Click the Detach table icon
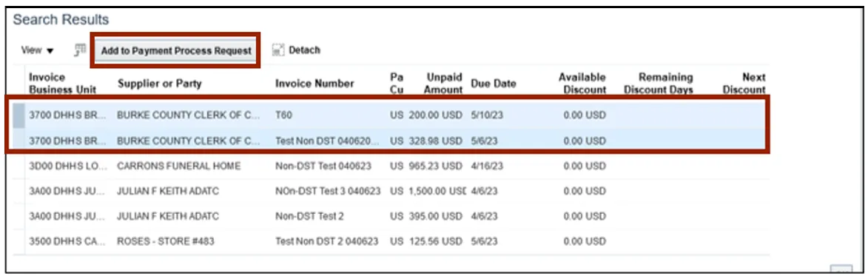This screenshot has width=868, height=276. click(x=278, y=50)
